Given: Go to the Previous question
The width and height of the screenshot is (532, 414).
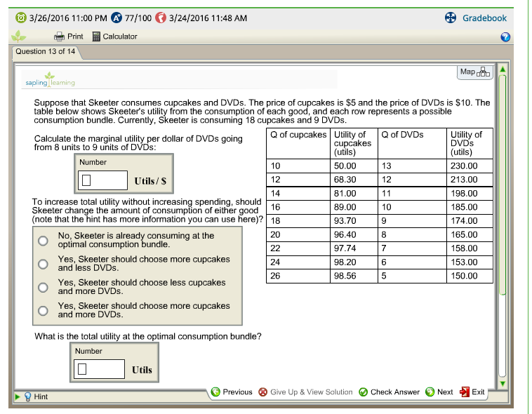Looking at the screenshot, I should [x=216, y=392].
